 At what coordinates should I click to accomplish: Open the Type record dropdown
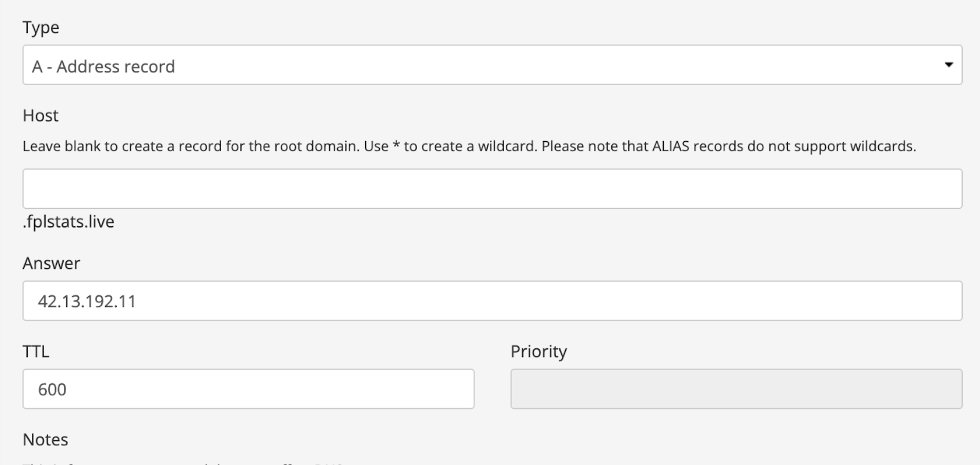(492, 65)
